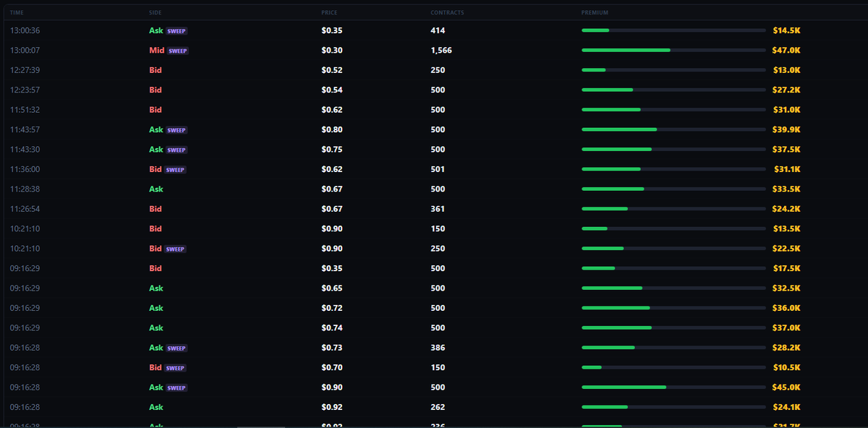Viewport: 868px width, 428px height.
Task: Click the SWEEP badge in the 11:36:00 row
Action: click(176, 170)
